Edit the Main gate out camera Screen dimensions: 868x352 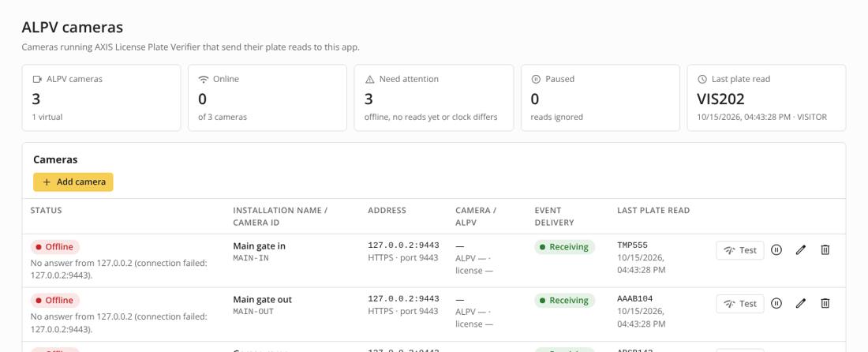tap(800, 303)
